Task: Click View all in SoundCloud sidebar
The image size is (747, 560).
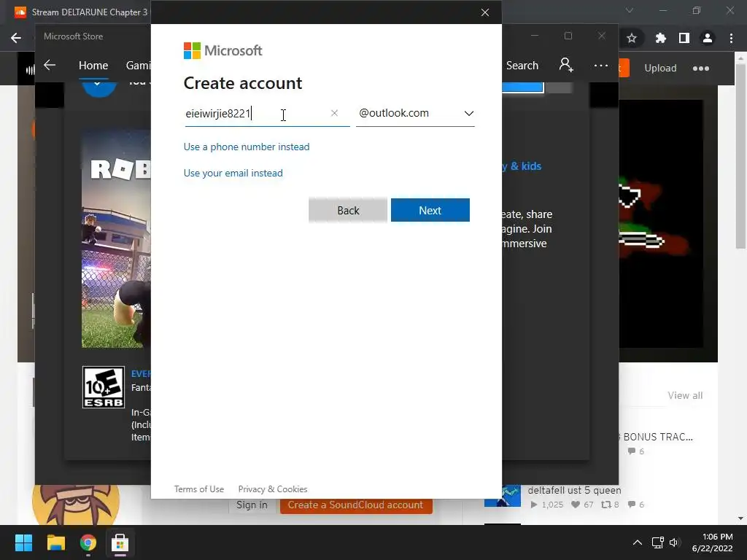Action: pos(685,395)
